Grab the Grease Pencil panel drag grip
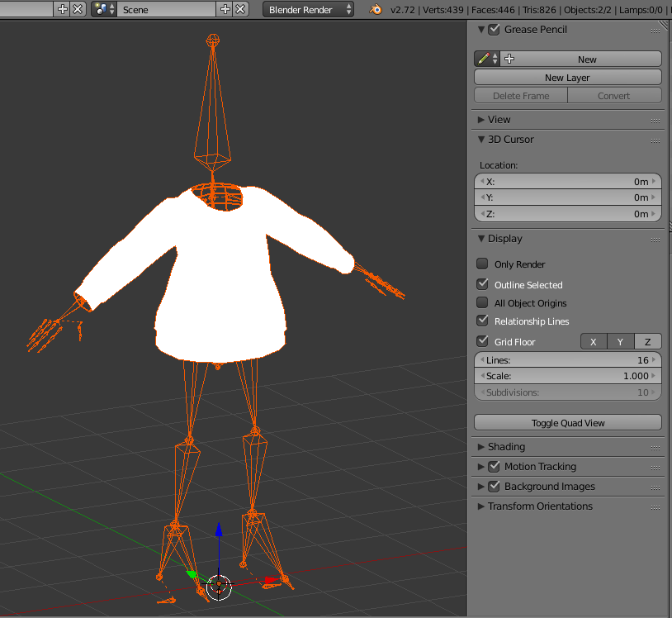Screen dimensions: 672x618 click(x=655, y=31)
